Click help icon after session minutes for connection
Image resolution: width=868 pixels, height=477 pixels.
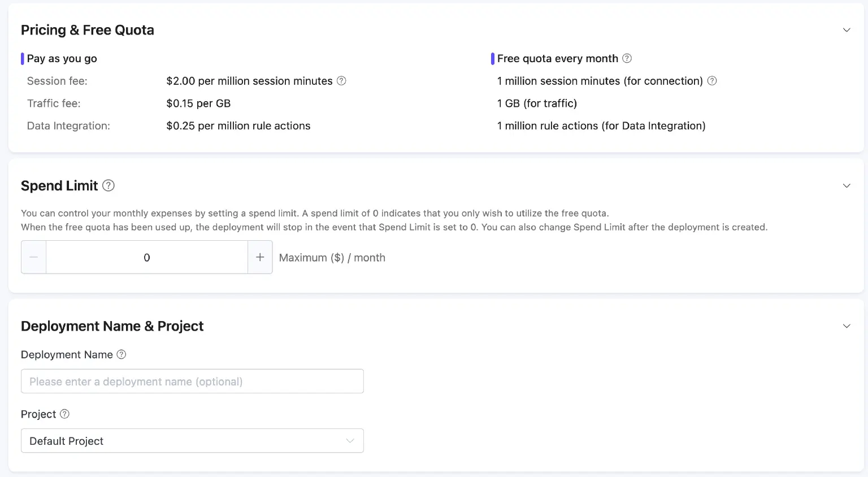coord(712,81)
